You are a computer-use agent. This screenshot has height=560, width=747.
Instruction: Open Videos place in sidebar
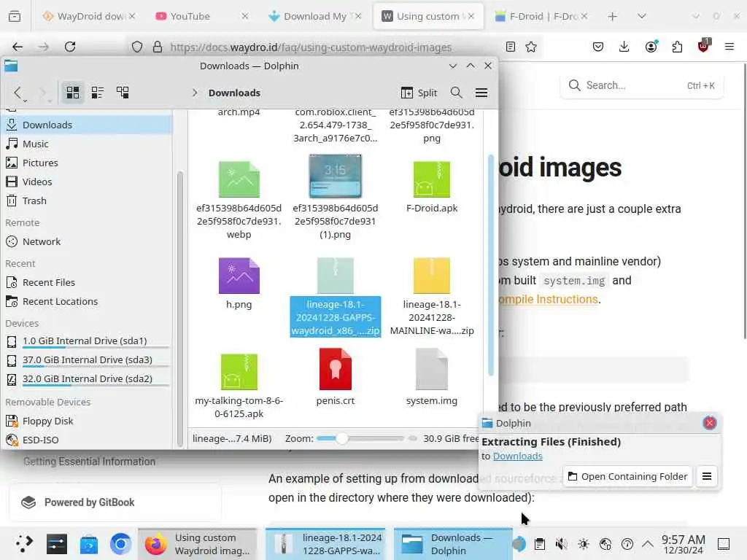tap(88, 182)
